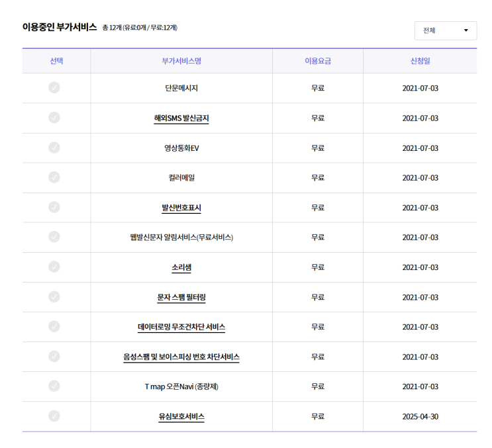Image resolution: width=492 pixels, height=448 pixels.
Task: Check the 소리샘 row checkbox
Action: (54, 267)
